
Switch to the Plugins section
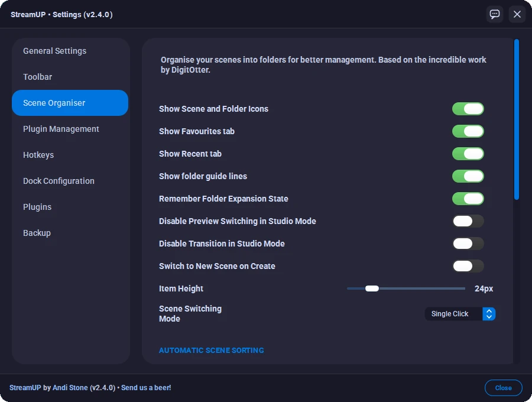point(70,207)
